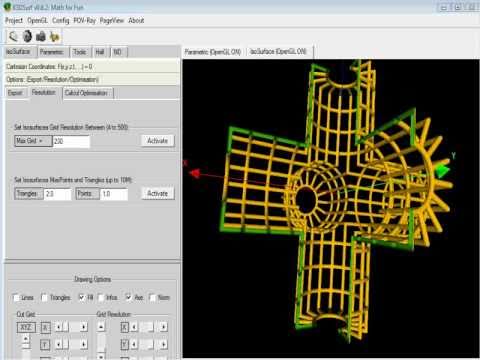Click the Points label button
The width and height of the screenshot is (480, 360).
[88, 194]
